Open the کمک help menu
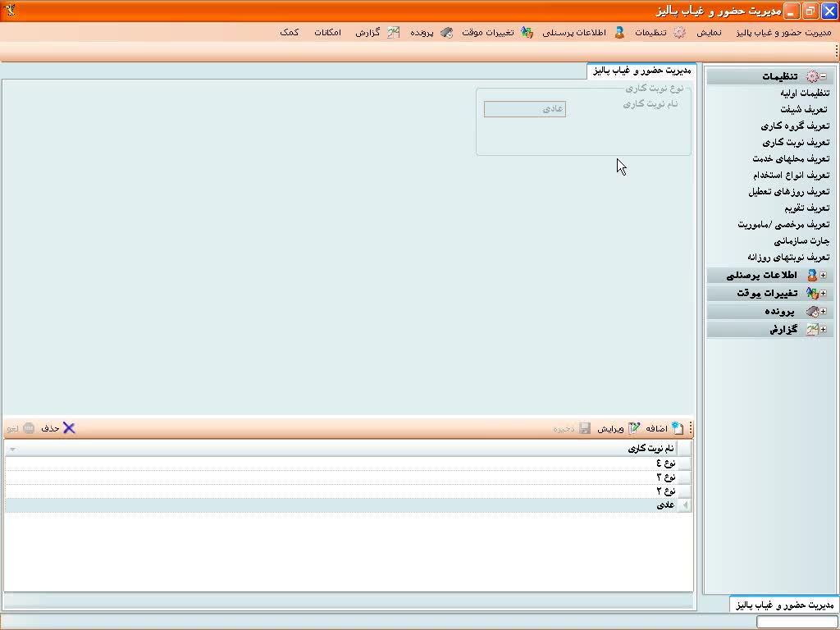Image resolution: width=840 pixels, height=630 pixels. tap(289, 33)
